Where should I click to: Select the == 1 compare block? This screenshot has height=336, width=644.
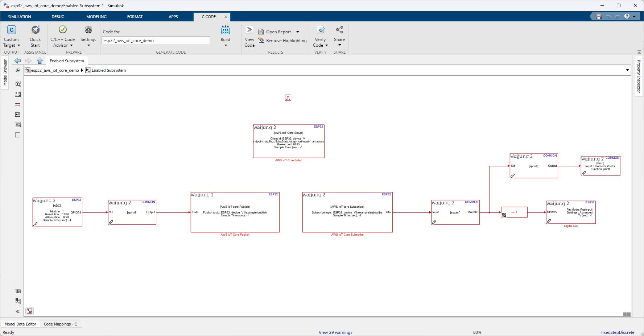[514, 212]
